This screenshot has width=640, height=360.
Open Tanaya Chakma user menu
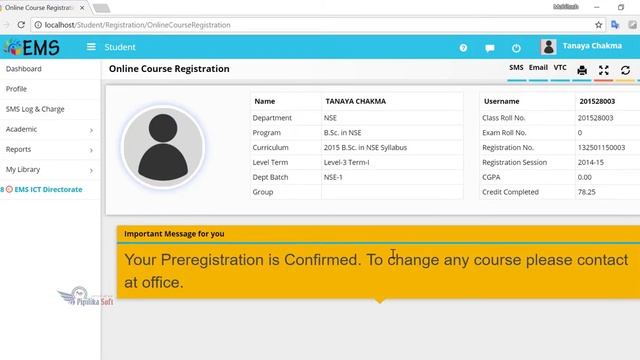point(592,46)
